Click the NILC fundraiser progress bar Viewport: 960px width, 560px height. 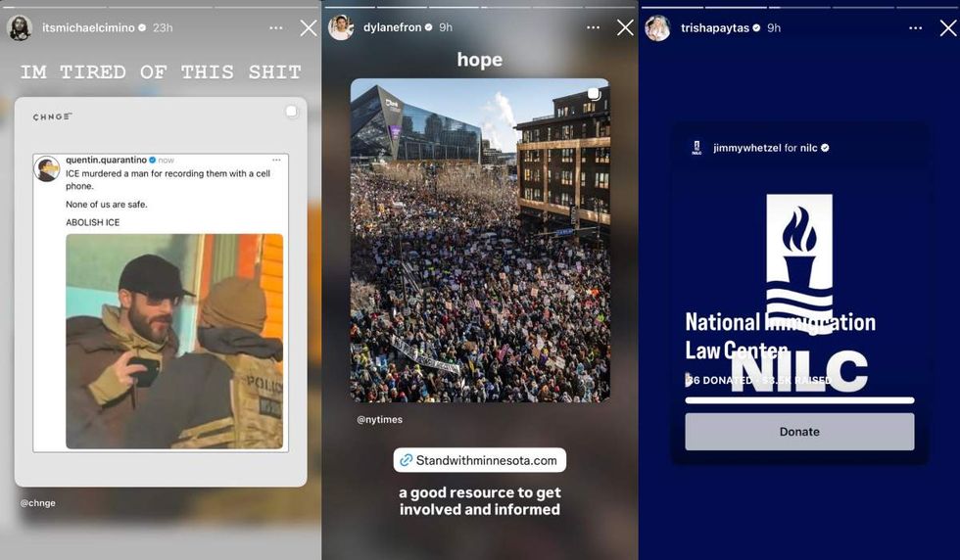coord(799,400)
